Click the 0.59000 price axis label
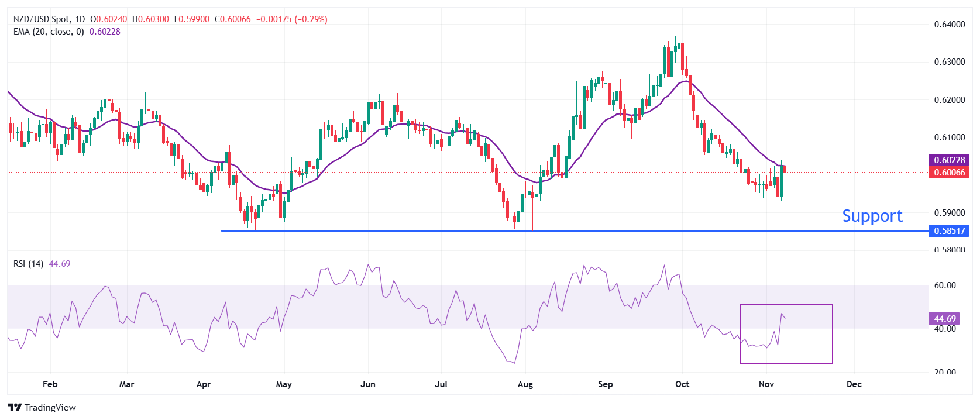Screen dimensions: 980x420 click(949, 213)
